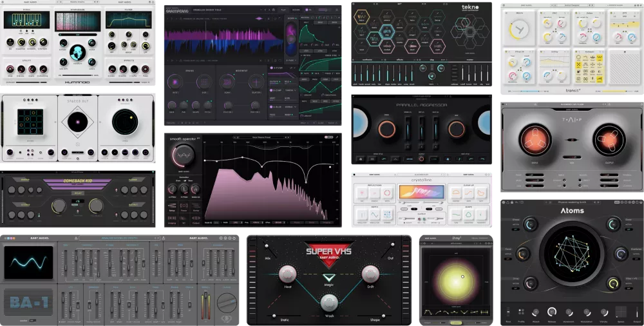The image size is (644, 326).
Task: Click the Depth Modulation wave button in Crystalline
Action: tap(374, 215)
